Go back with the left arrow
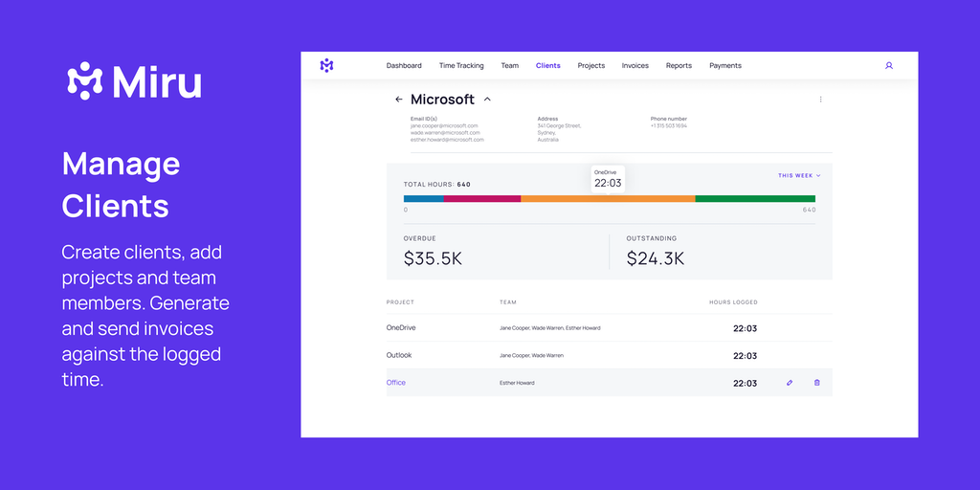 pyautogui.click(x=399, y=100)
